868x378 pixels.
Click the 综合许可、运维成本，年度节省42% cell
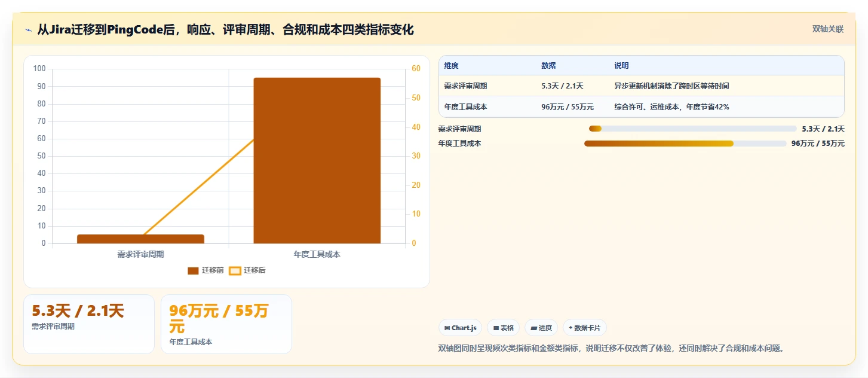pos(671,107)
